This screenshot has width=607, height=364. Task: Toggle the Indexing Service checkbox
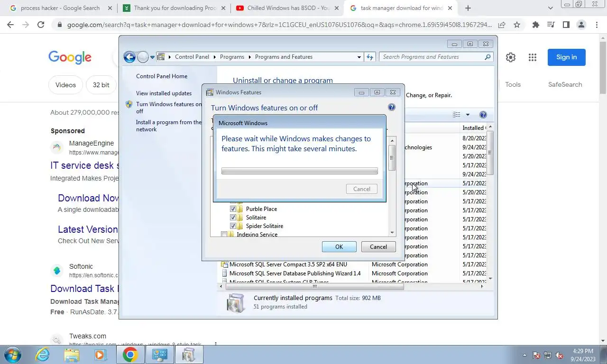pyautogui.click(x=224, y=235)
